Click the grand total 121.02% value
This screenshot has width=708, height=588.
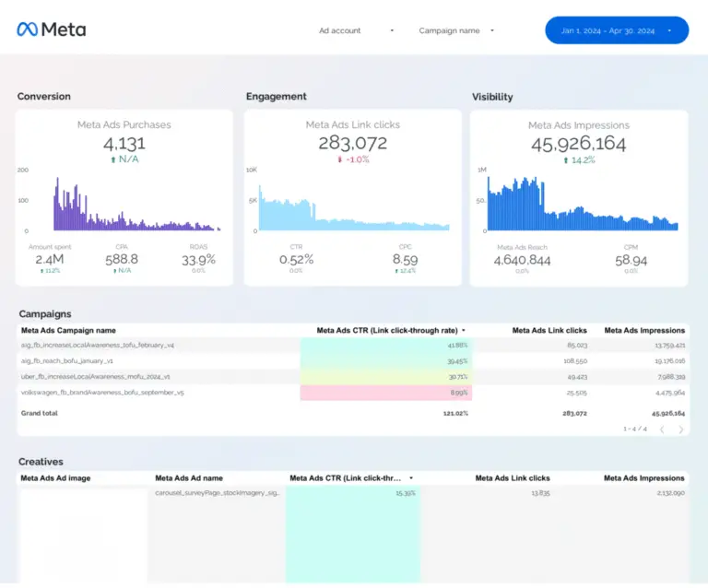click(x=455, y=414)
